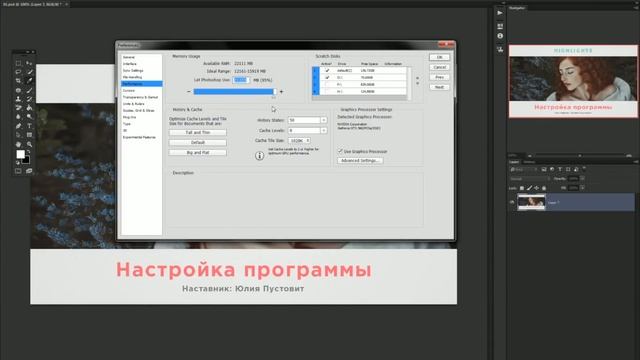
Task: Open Navigator panel flyout menu
Action: [636, 7]
